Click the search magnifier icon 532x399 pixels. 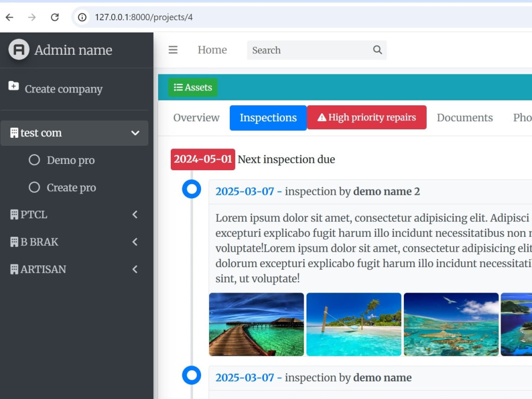click(378, 50)
